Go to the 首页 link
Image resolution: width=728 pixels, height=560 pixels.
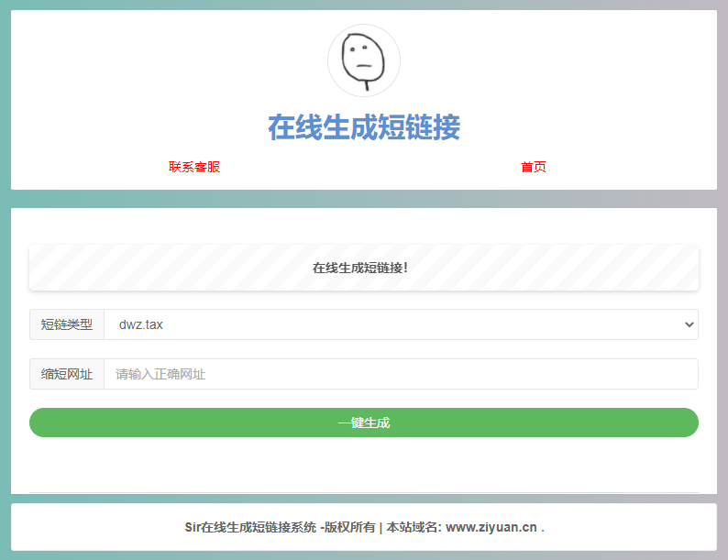(x=534, y=167)
